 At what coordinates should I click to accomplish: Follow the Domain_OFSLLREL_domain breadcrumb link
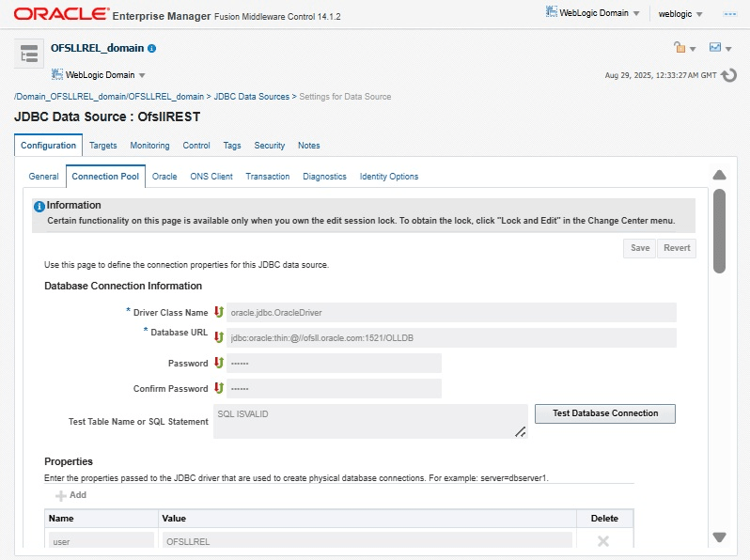109,97
